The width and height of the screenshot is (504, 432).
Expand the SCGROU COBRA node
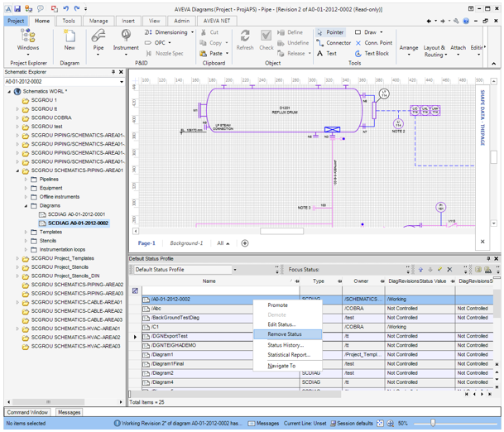click(17, 118)
